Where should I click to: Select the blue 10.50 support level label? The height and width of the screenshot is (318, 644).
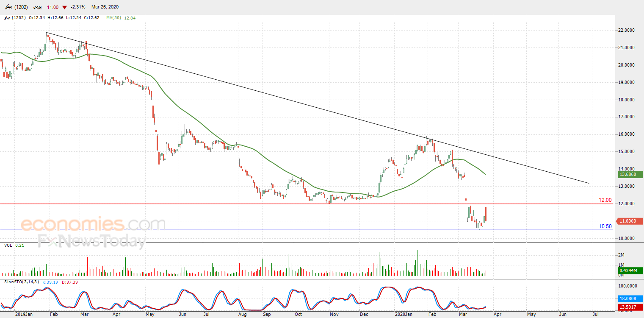pyautogui.click(x=605, y=226)
